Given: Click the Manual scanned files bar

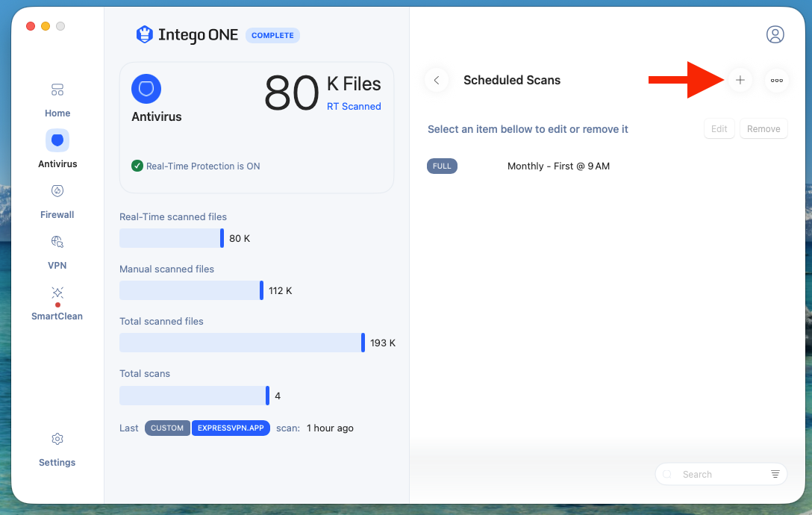Looking at the screenshot, I should 191,290.
